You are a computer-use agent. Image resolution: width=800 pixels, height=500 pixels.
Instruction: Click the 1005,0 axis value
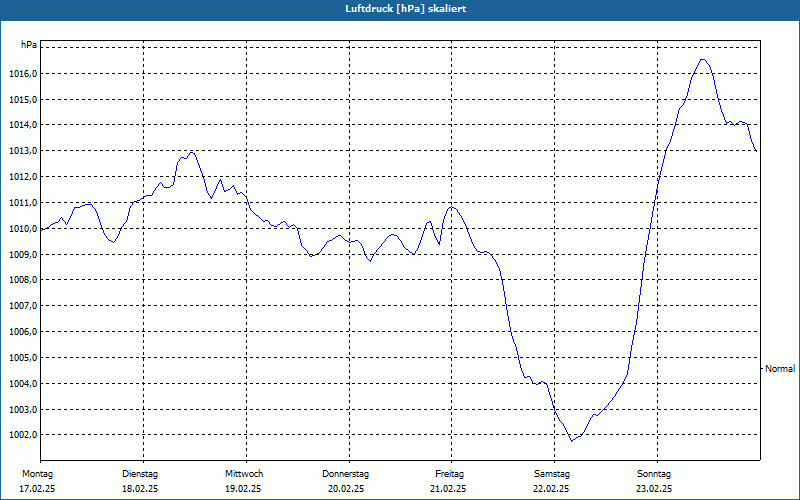(23, 358)
